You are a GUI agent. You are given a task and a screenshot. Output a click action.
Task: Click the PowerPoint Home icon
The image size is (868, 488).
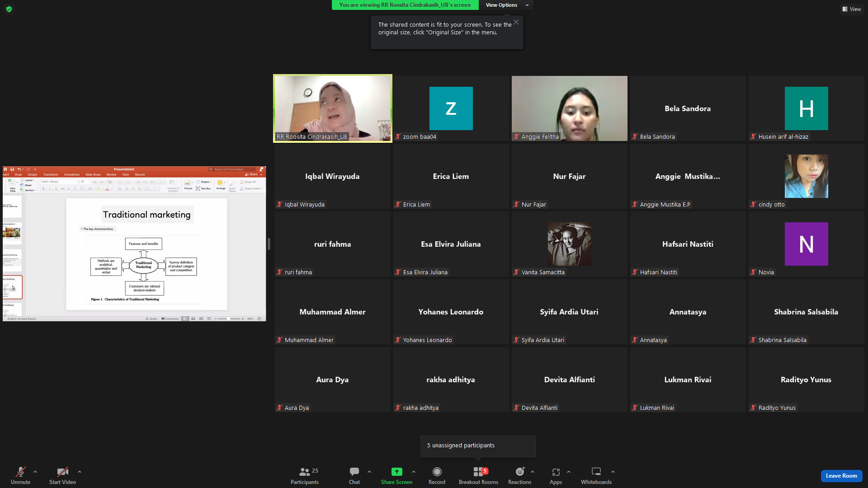point(5,169)
